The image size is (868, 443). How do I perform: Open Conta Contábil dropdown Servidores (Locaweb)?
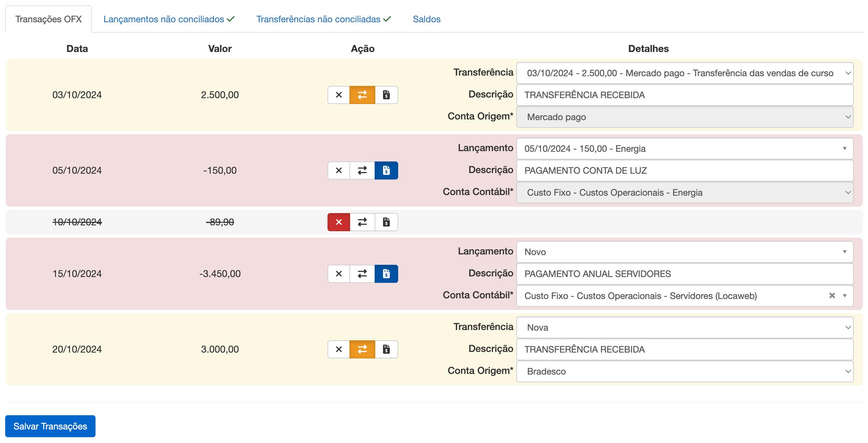point(684,295)
